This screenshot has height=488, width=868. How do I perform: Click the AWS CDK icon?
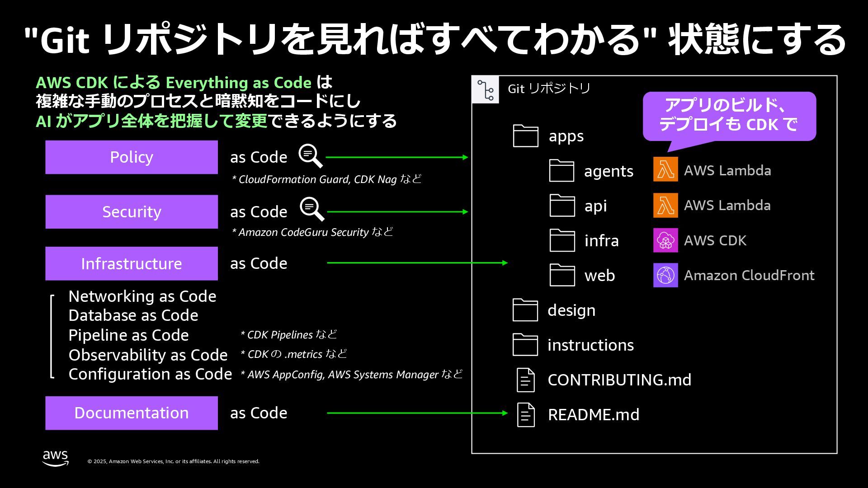[x=665, y=240]
